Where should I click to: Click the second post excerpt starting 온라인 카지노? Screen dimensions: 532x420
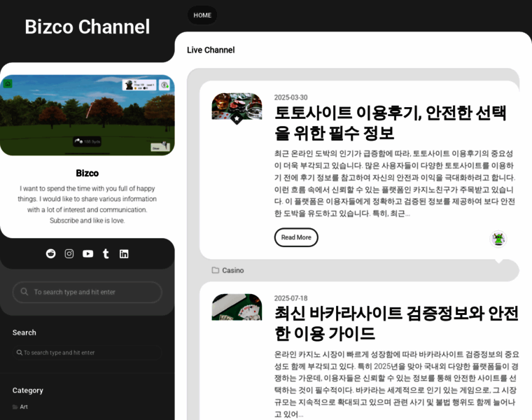pyautogui.click(x=397, y=384)
